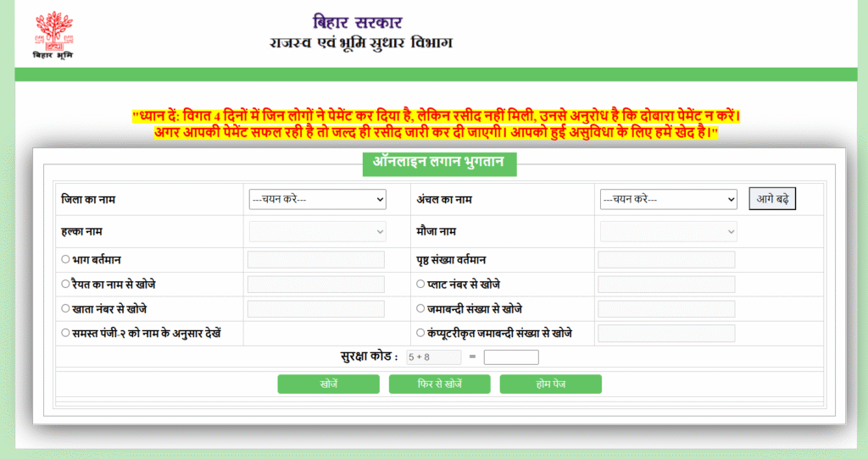This screenshot has width=868, height=459.
Task: Select the जमाबन्दी संख्या से खोजे radio button
Action: [420, 308]
